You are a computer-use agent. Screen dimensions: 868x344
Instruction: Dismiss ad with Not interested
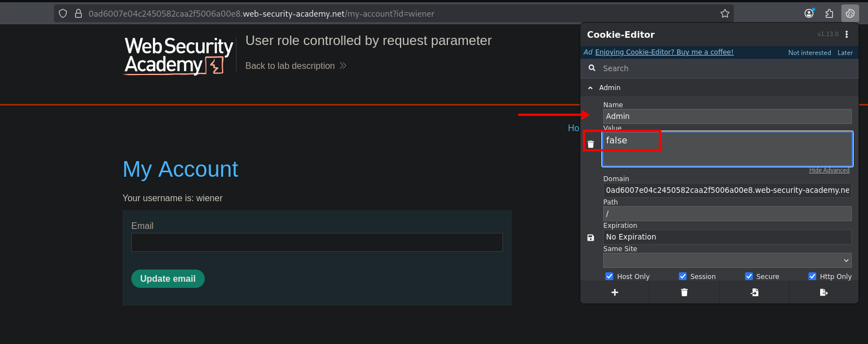pyautogui.click(x=809, y=53)
